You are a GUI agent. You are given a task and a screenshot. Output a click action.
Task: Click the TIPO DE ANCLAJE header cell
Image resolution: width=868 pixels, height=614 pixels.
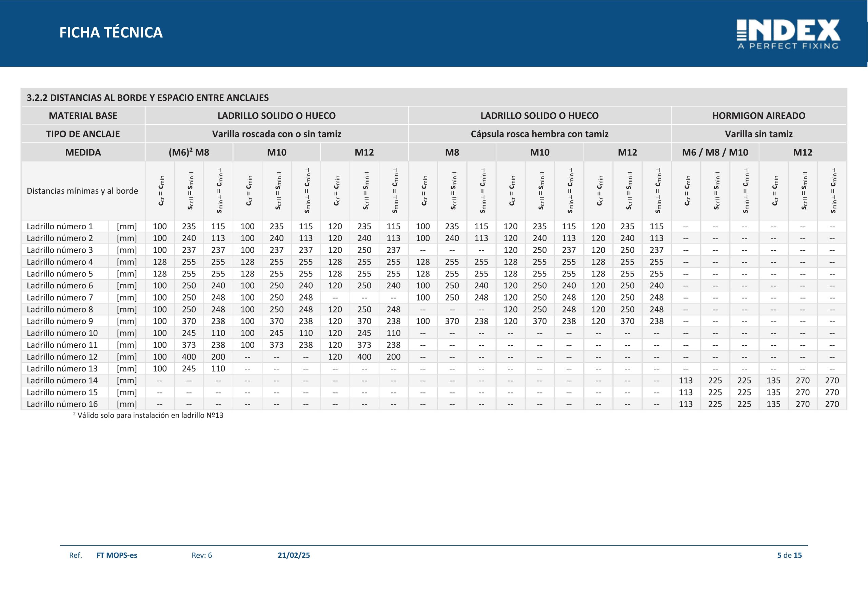(x=83, y=134)
